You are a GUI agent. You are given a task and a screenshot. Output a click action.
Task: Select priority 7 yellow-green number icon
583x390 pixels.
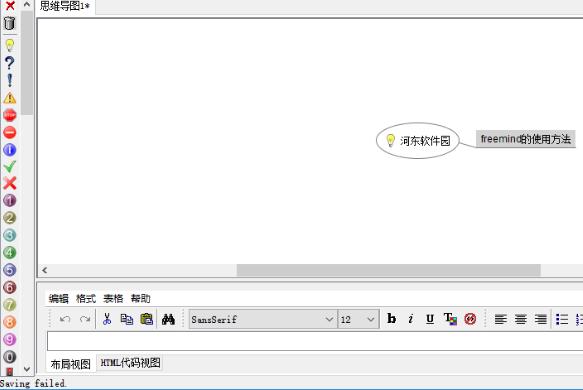[x=10, y=305]
